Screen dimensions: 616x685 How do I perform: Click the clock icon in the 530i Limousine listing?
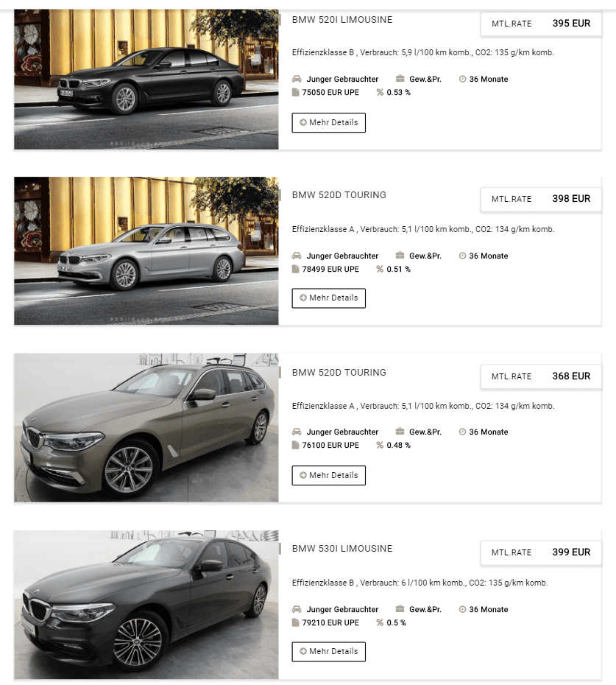462,609
